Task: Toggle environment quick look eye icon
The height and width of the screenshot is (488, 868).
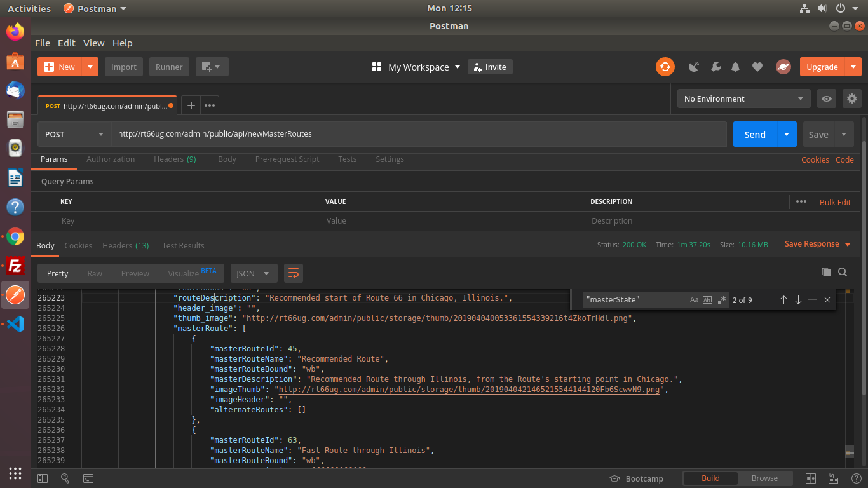Action: (826, 98)
